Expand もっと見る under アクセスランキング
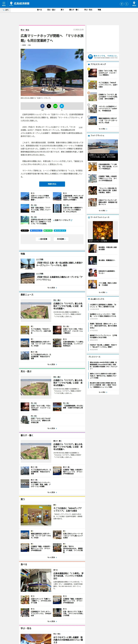 (103, 129)
